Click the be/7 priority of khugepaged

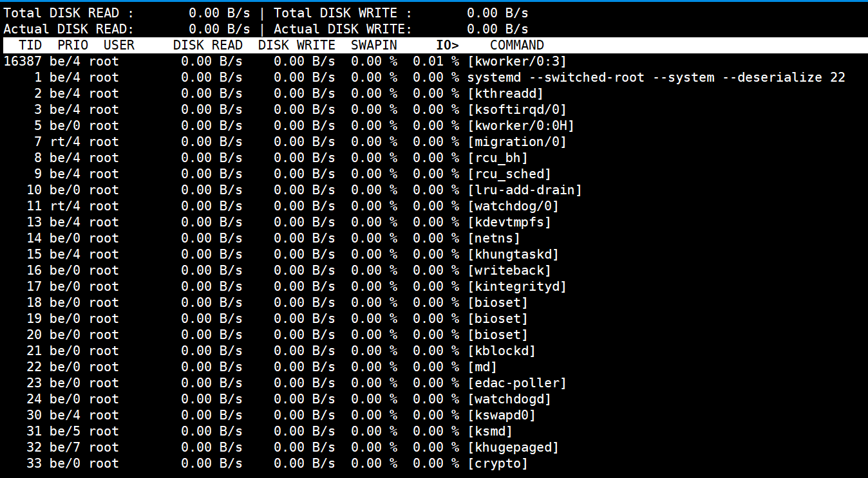tap(65, 447)
